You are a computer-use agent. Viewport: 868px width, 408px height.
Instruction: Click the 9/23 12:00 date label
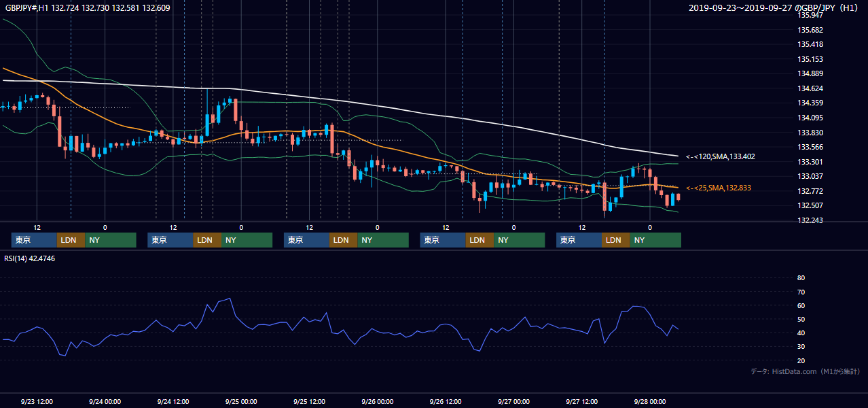pyautogui.click(x=37, y=401)
